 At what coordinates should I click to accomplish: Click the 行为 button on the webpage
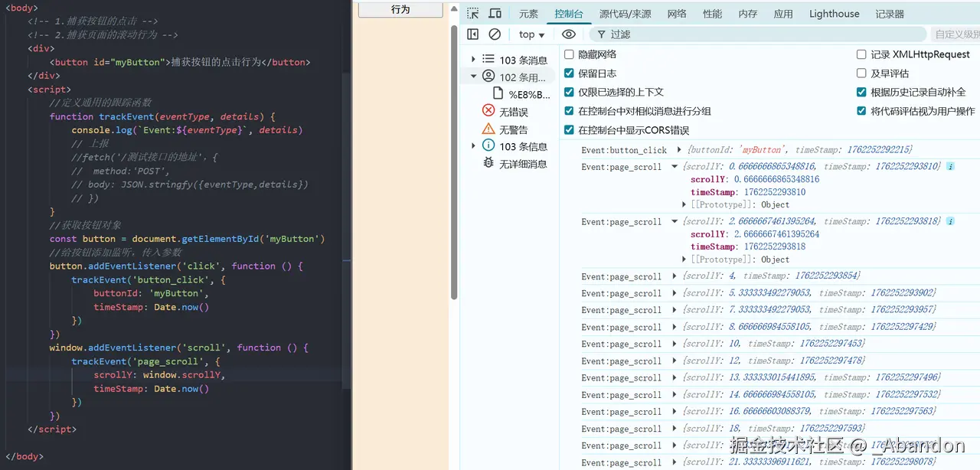pos(400,9)
